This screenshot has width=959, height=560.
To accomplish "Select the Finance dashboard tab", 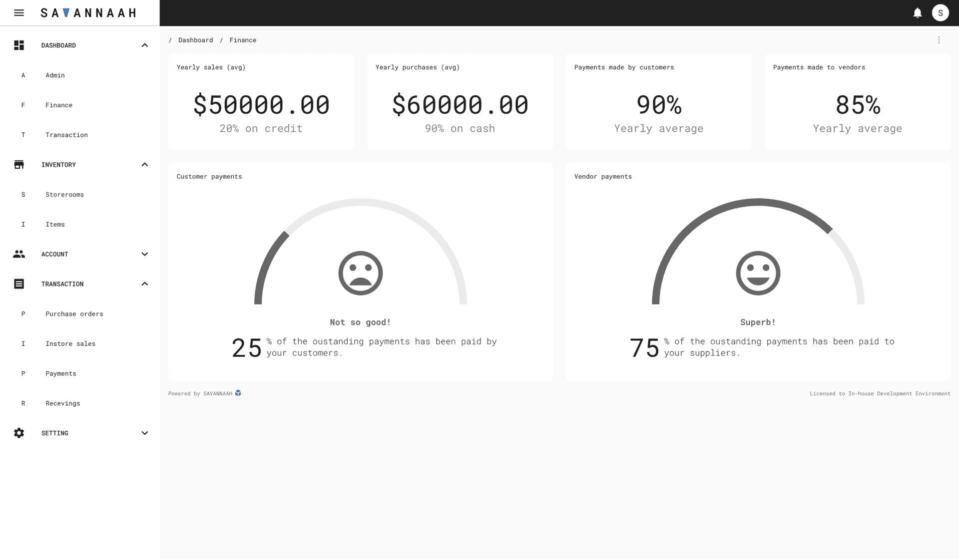I will [58, 105].
